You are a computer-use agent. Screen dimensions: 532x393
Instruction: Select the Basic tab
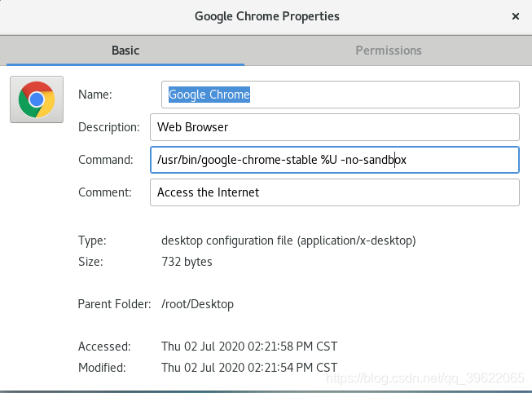point(125,51)
